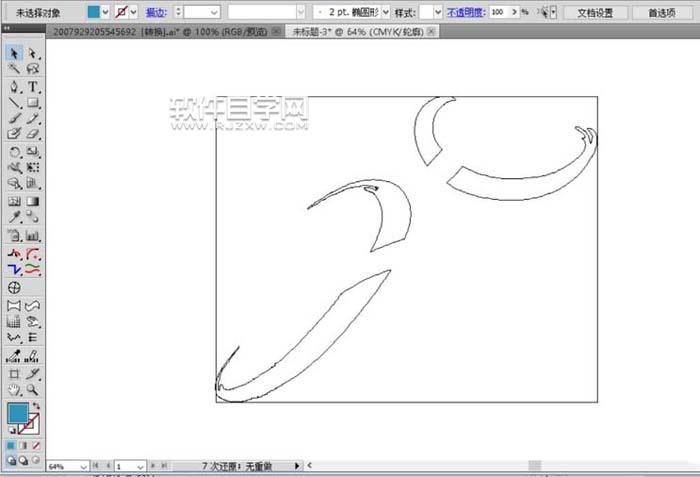Expand the status bar info arrow

297,466
